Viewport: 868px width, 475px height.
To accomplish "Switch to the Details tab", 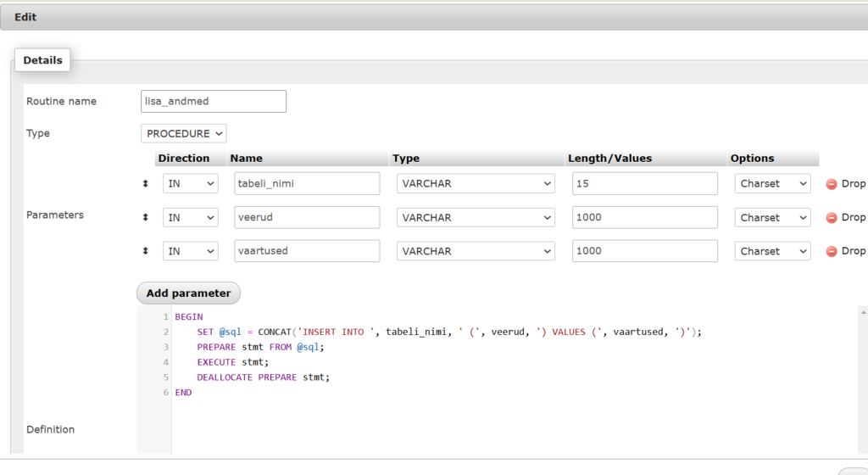I will [42, 60].
